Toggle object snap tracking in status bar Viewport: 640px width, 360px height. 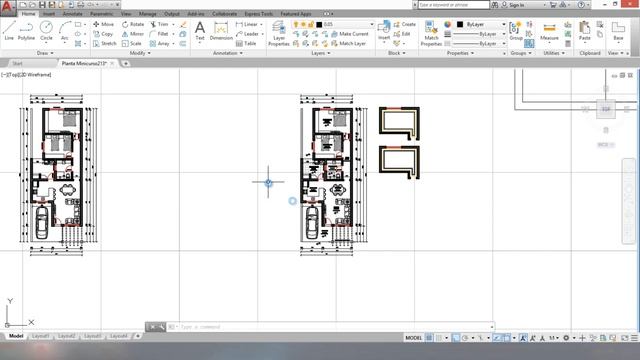click(497, 338)
